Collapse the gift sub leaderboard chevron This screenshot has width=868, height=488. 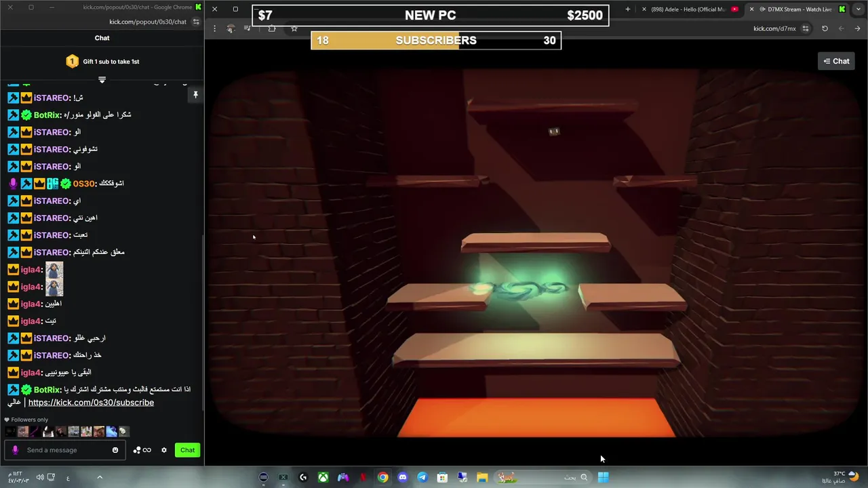click(102, 79)
